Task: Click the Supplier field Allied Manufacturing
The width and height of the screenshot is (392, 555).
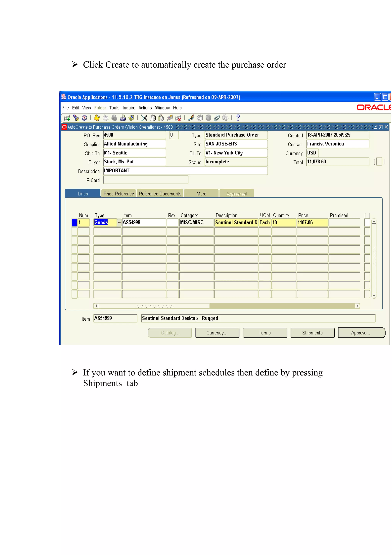Action: (x=135, y=144)
